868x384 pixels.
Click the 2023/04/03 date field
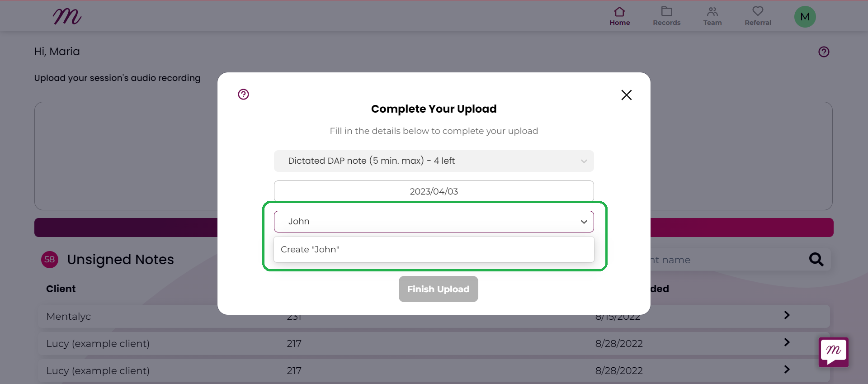(x=434, y=191)
